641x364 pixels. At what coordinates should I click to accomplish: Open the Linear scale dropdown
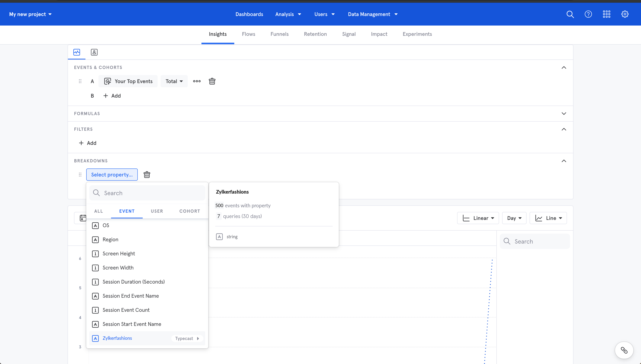tap(478, 218)
